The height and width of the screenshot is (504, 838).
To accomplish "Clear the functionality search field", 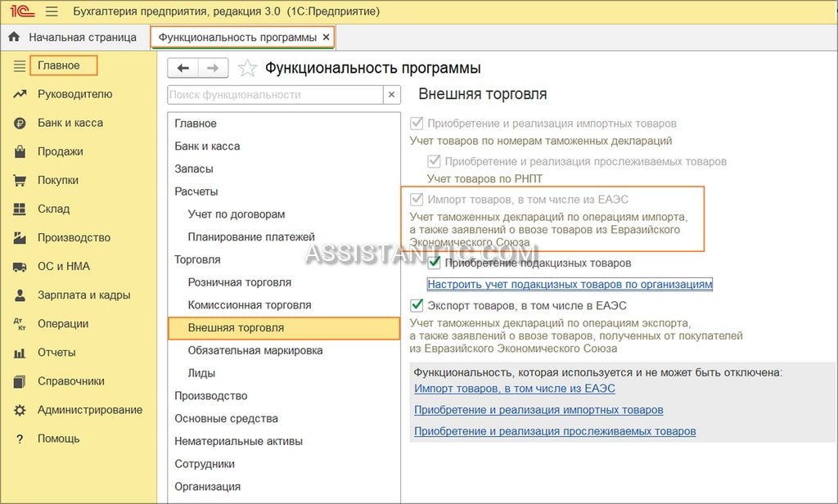I will tap(392, 95).
